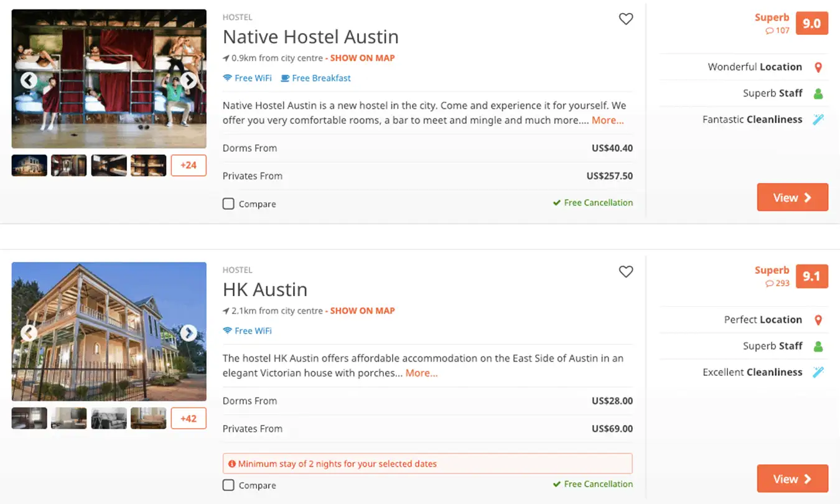This screenshot has width=840, height=504.
Task: Expand HK Austin description via More link
Action: (421, 373)
